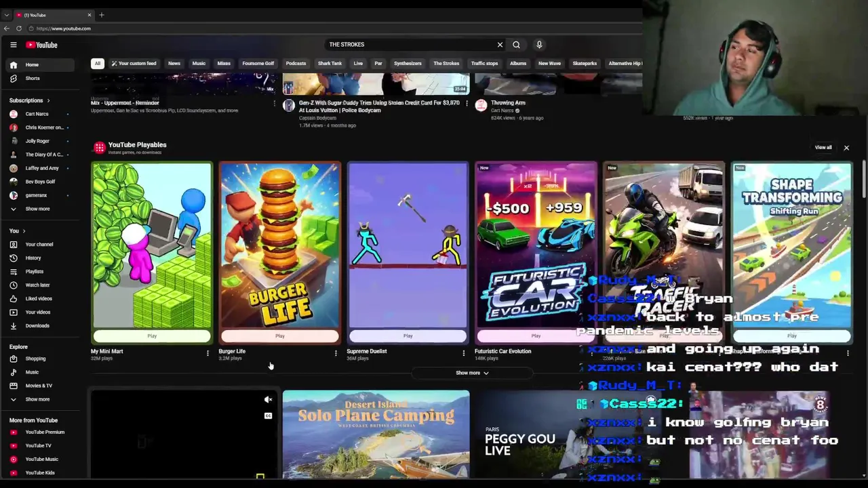This screenshot has height=488, width=868.
Task: Open Uppermost Reminder mix options menu
Action: coord(275,104)
